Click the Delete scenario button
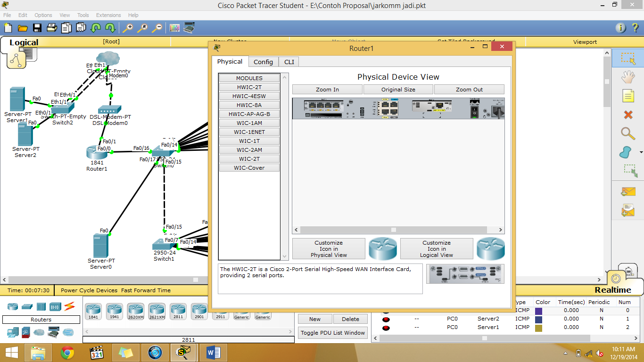Viewport: 644px width, 362px height. pos(350,319)
